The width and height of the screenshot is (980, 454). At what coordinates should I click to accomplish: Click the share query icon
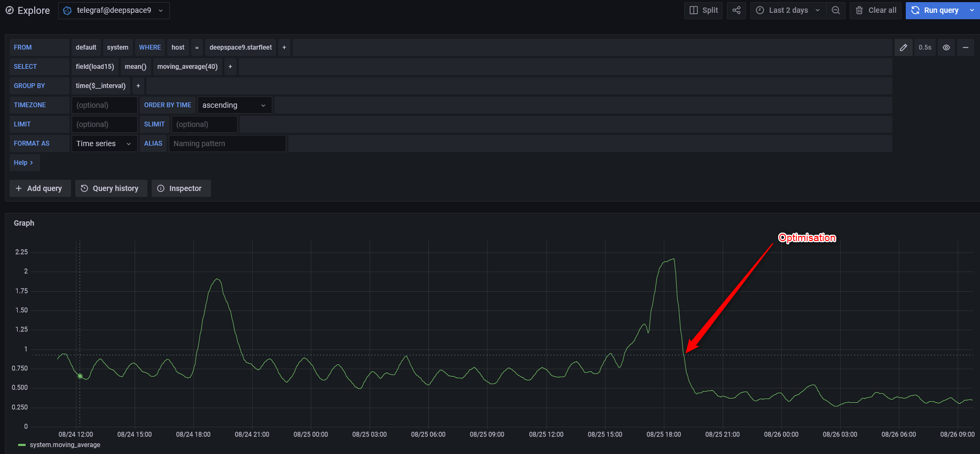click(736, 10)
